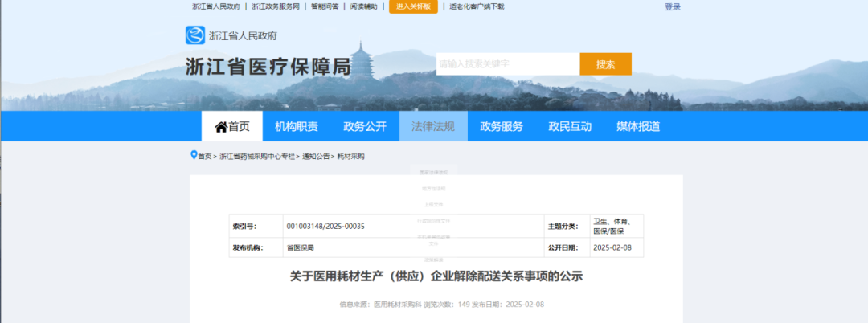Click 发布日期：2025-02-08 under the title
This screenshot has height=323, width=868.
(x=508, y=305)
